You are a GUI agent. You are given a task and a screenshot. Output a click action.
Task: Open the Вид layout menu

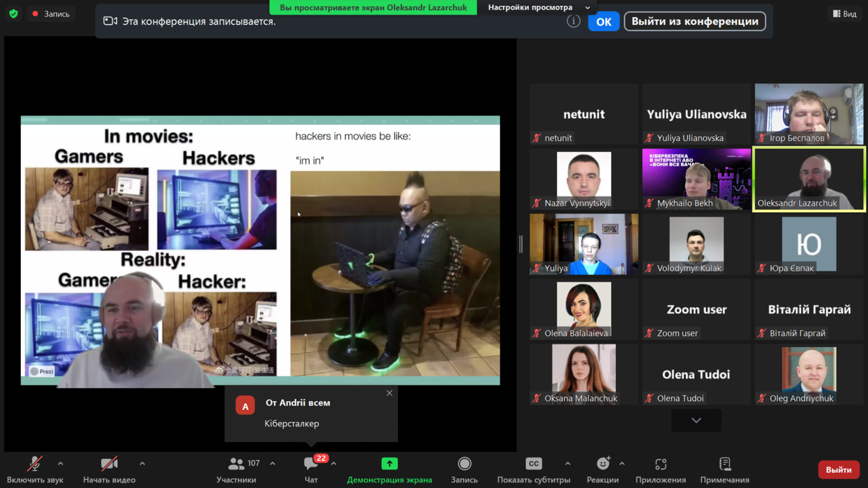pyautogui.click(x=844, y=13)
